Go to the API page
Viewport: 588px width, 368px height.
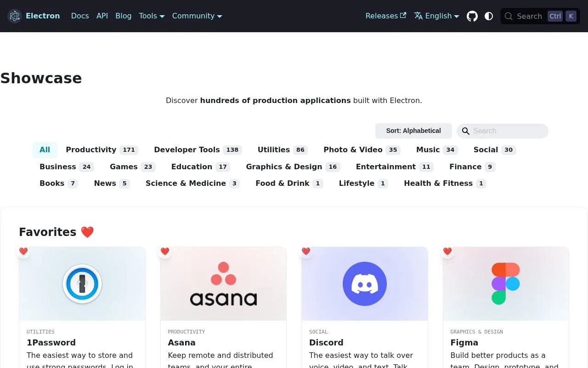102,16
